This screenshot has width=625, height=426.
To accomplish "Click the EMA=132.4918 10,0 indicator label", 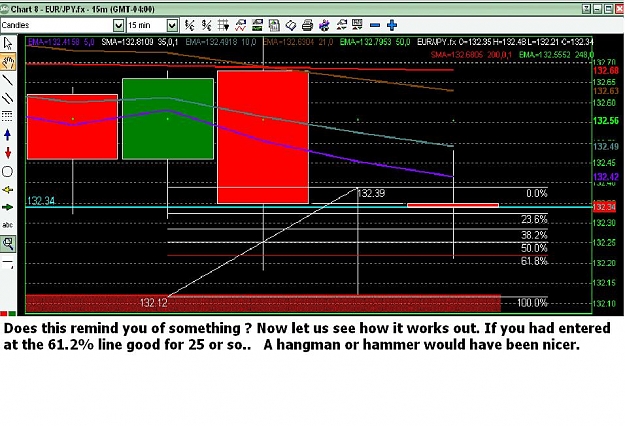I will pos(221,42).
